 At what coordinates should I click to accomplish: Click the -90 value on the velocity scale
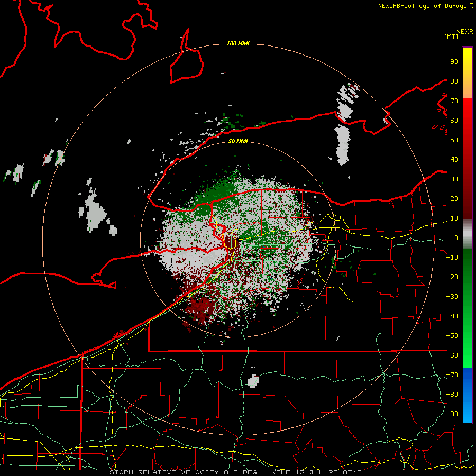(x=452, y=414)
